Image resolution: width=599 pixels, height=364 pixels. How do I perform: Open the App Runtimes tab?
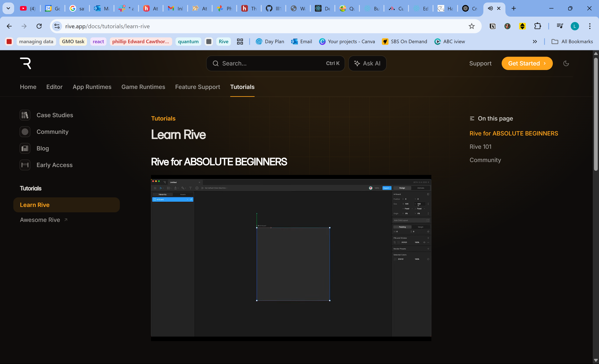point(92,87)
